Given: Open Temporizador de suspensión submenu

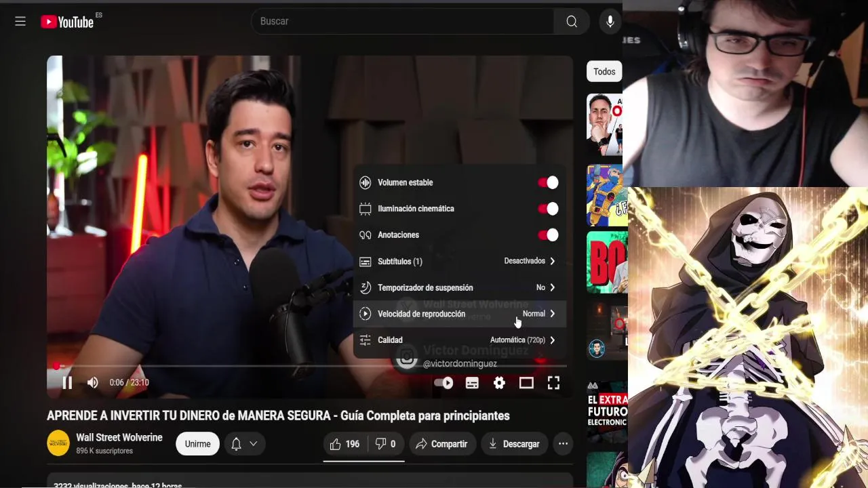Looking at the screenshot, I should [459, 287].
